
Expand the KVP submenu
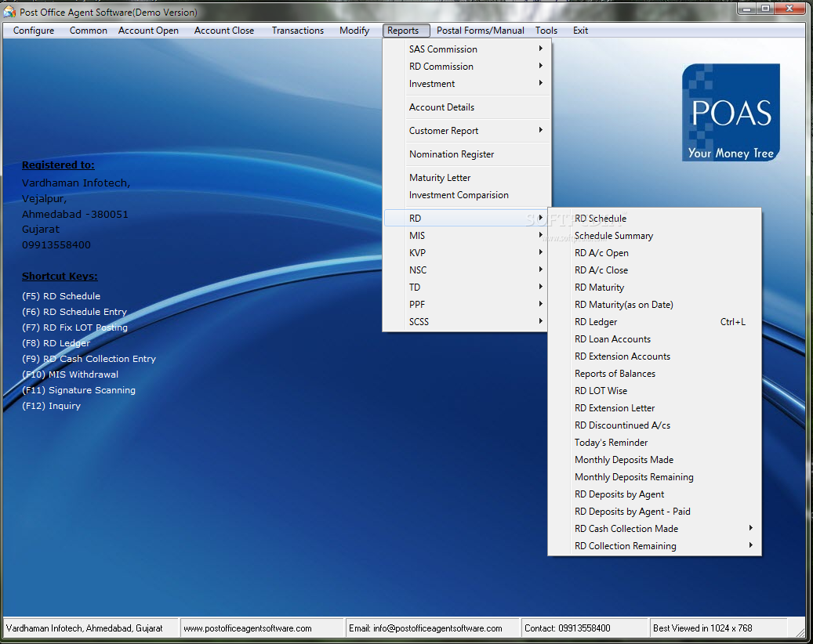click(x=466, y=252)
